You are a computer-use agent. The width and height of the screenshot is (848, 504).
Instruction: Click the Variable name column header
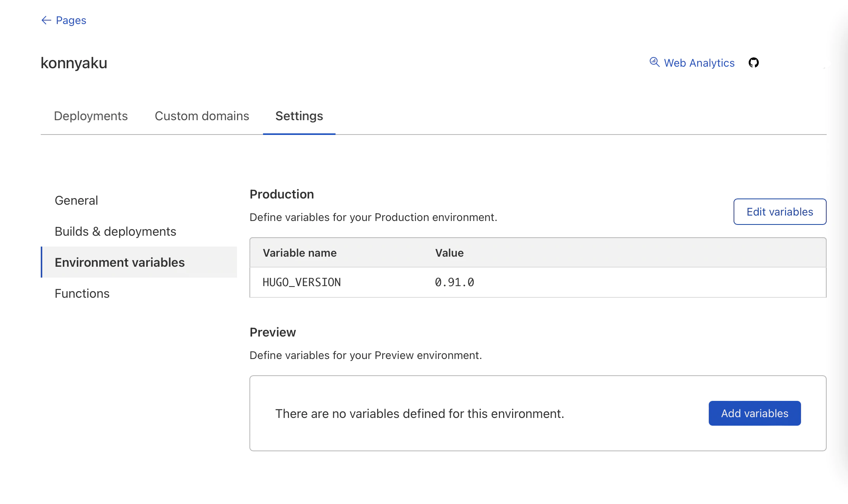pyautogui.click(x=300, y=253)
